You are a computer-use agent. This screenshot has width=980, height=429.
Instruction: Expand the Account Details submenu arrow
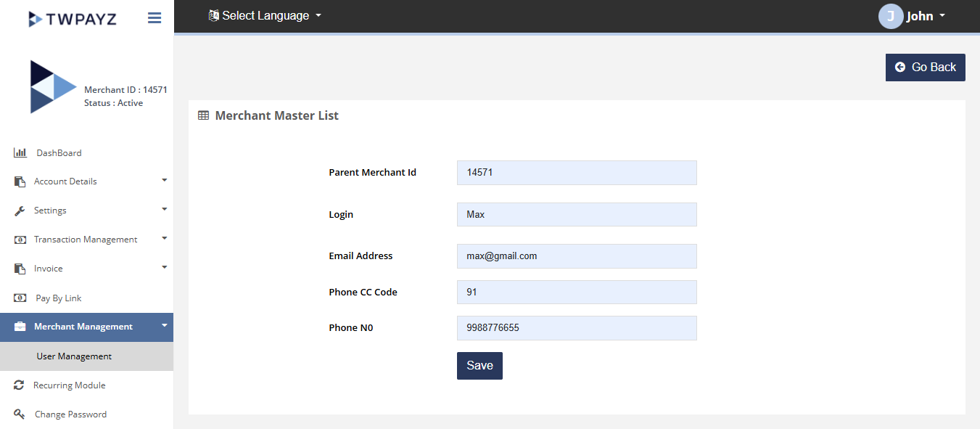click(165, 180)
